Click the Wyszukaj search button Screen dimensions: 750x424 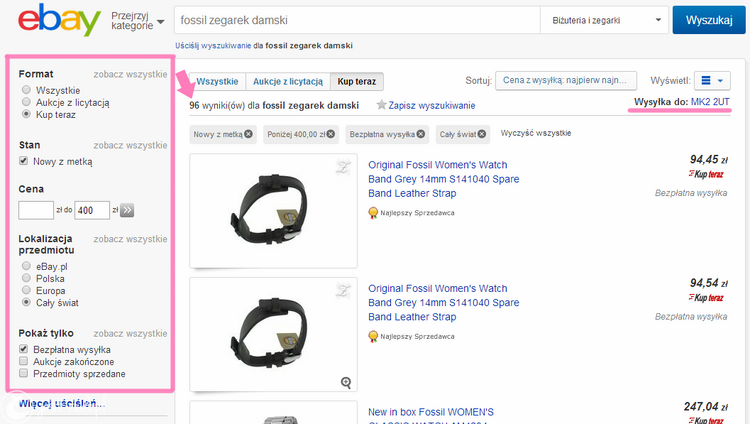709,20
